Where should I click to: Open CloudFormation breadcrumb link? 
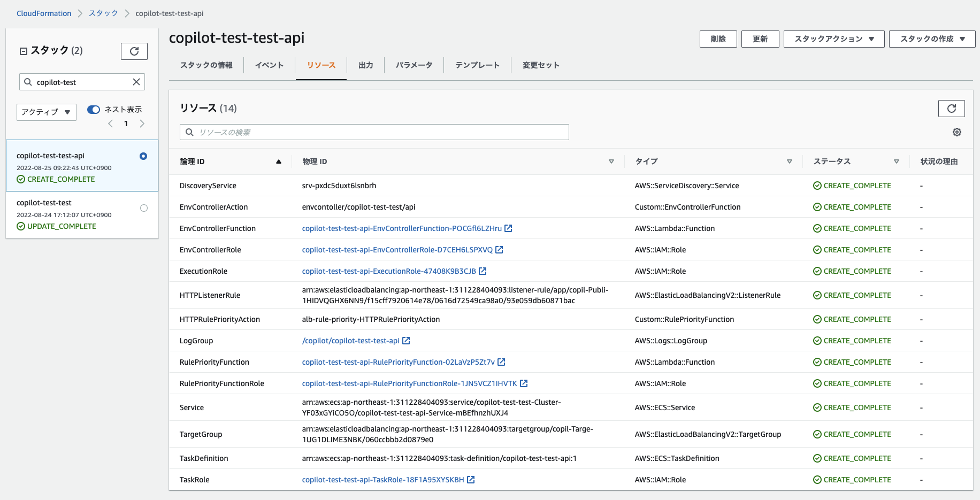[44, 13]
